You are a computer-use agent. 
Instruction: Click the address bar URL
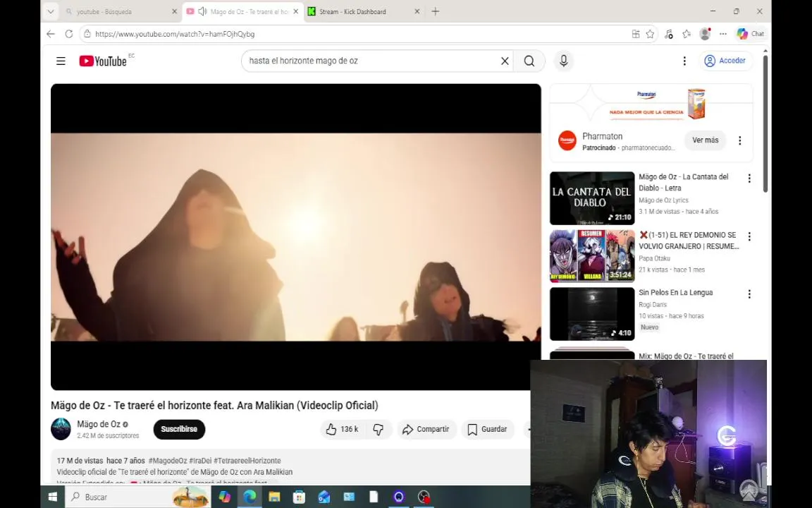pyautogui.click(x=175, y=34)
